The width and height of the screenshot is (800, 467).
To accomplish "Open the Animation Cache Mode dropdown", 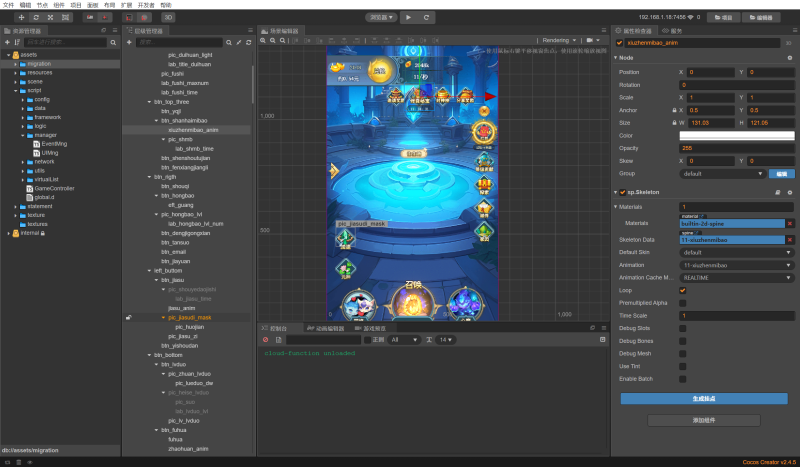I will tap(737, 278).
